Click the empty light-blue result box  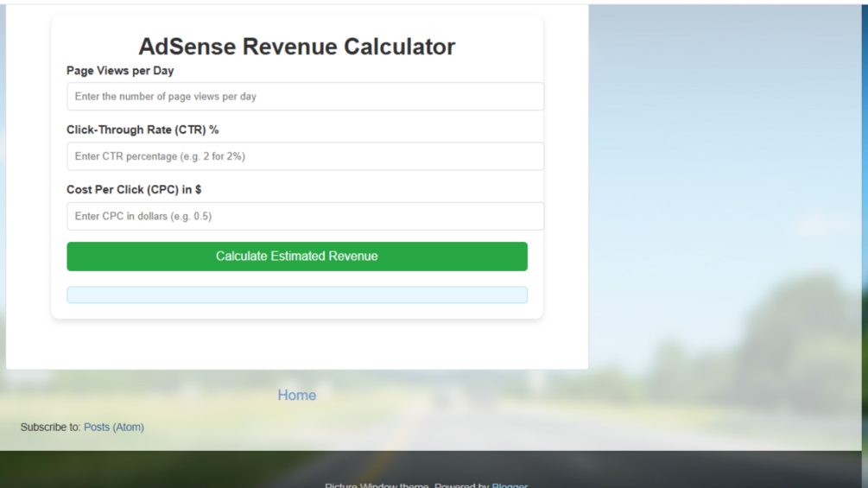297,295
